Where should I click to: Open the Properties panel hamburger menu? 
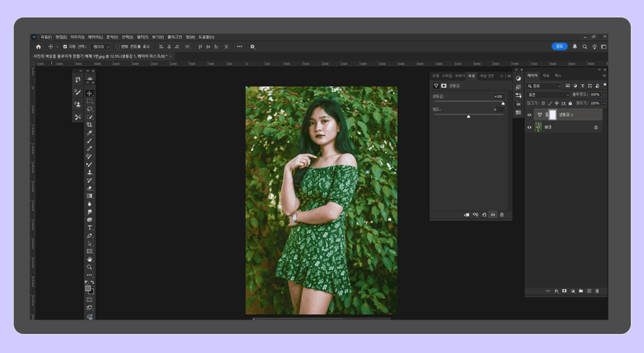pos(509,76)
